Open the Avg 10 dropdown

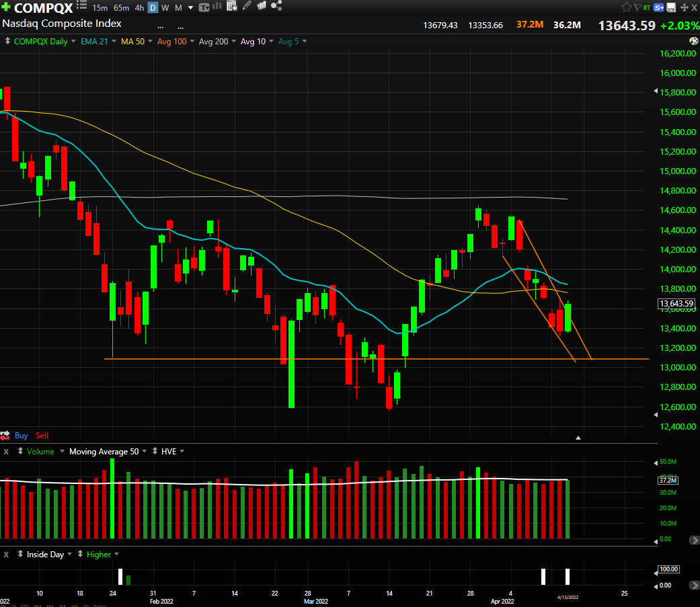[x=272, y=41]
